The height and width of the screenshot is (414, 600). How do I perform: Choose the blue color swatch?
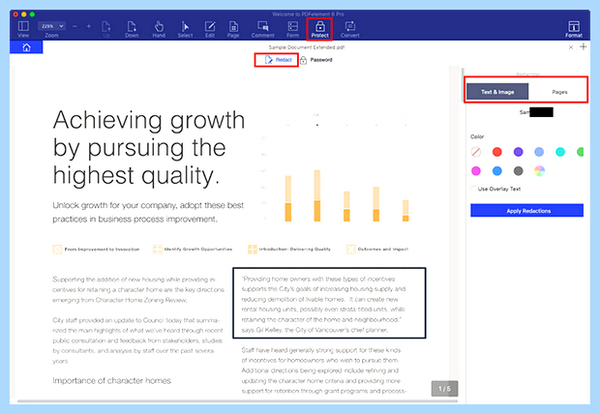coord(497,171)
